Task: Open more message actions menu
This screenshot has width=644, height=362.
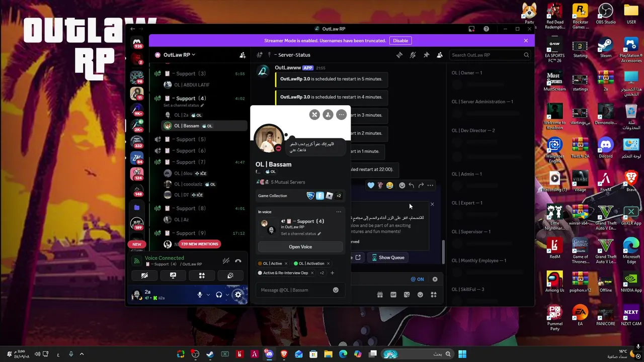Action: (430, 186)
